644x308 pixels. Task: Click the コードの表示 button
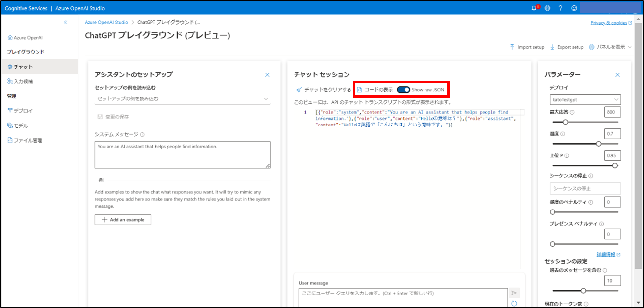pyautogui.click(x=375, y=90)
